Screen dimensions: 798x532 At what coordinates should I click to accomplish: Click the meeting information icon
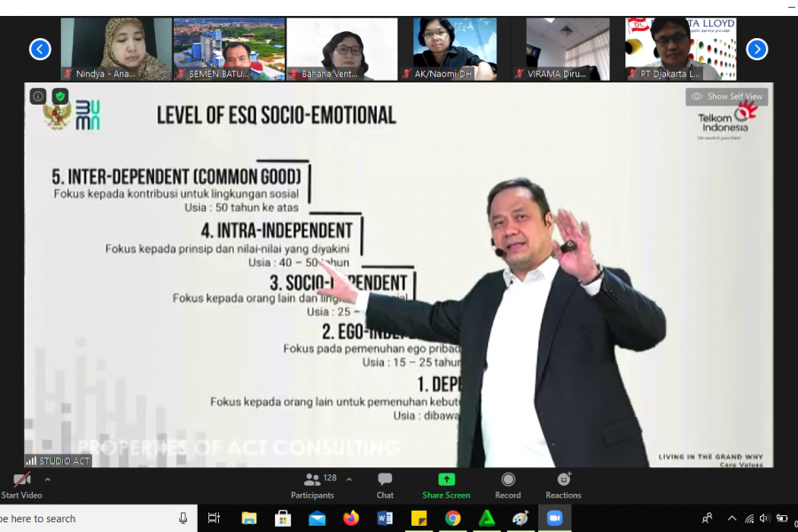pyautogui.click(x=38, y=96)
